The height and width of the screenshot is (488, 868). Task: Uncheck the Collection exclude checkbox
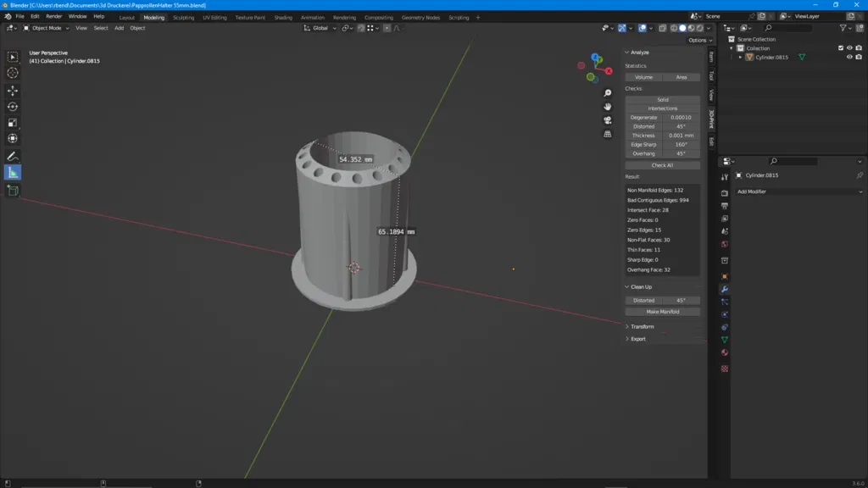pos(841,48)
